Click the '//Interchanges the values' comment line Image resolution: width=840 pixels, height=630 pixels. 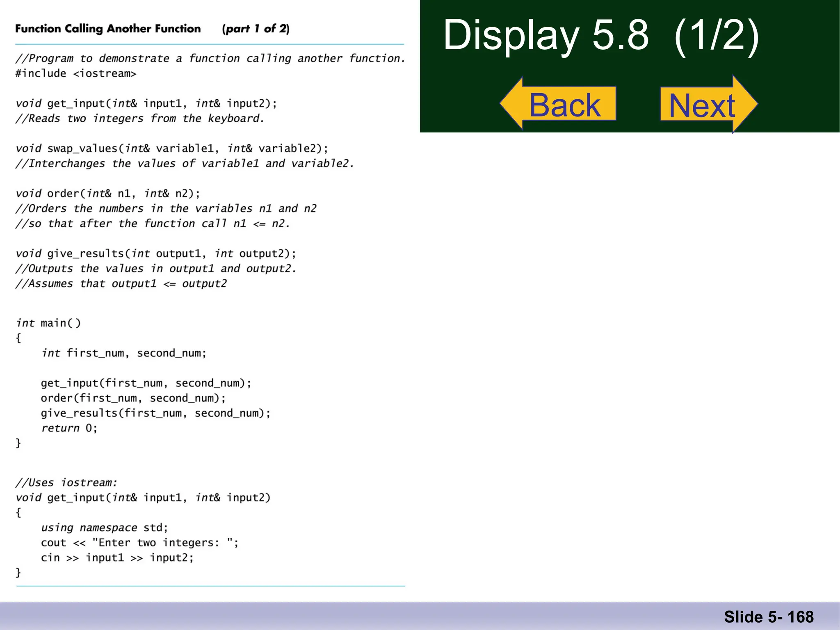[185, 164]
